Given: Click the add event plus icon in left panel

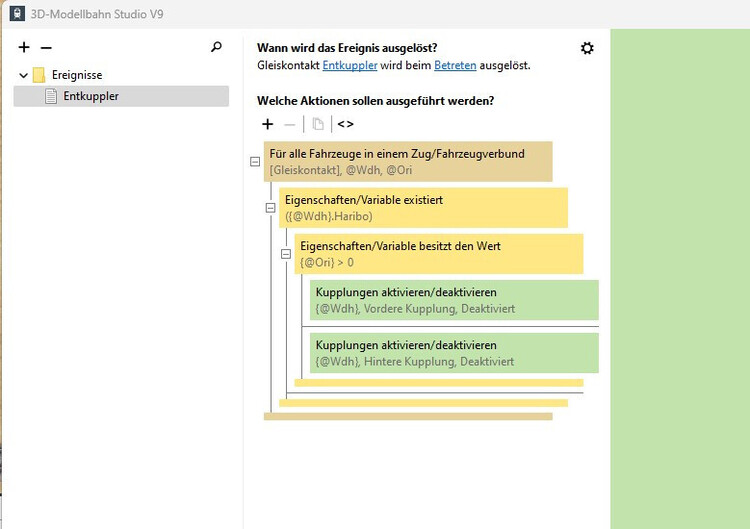Looking at the screenshot, I should (24, 47).
